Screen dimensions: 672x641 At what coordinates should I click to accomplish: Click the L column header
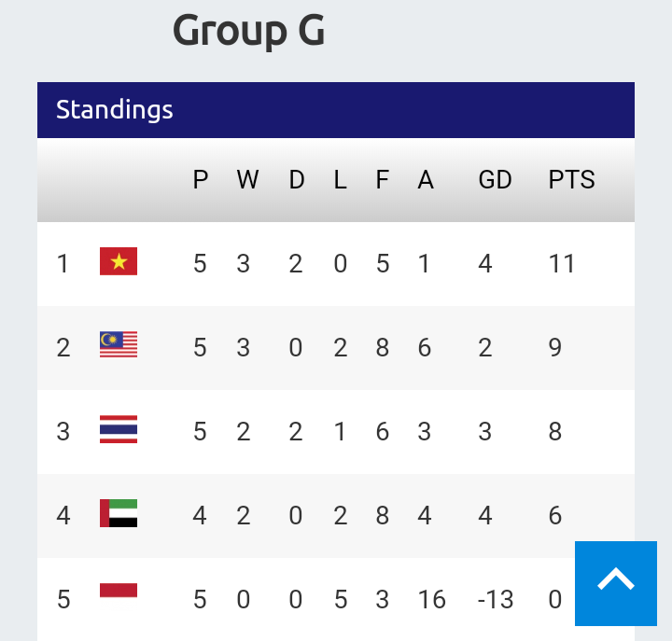[340, 180]
